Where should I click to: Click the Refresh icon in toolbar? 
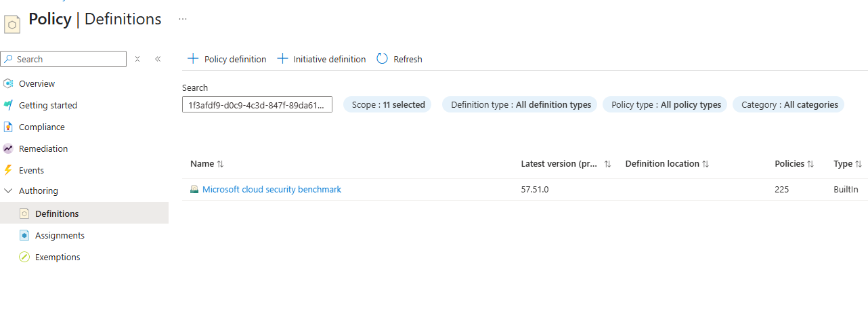pyautogui.click(x=383, y=59)
